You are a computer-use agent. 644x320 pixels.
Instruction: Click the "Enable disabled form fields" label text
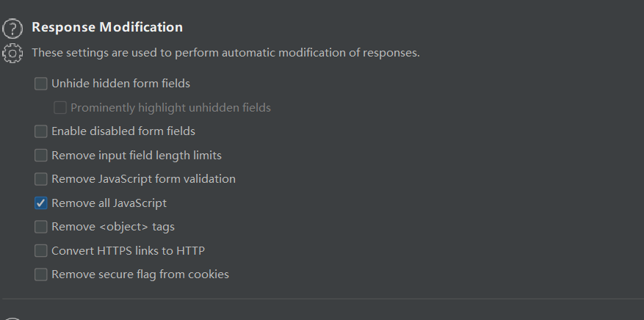tap(123, 131)
